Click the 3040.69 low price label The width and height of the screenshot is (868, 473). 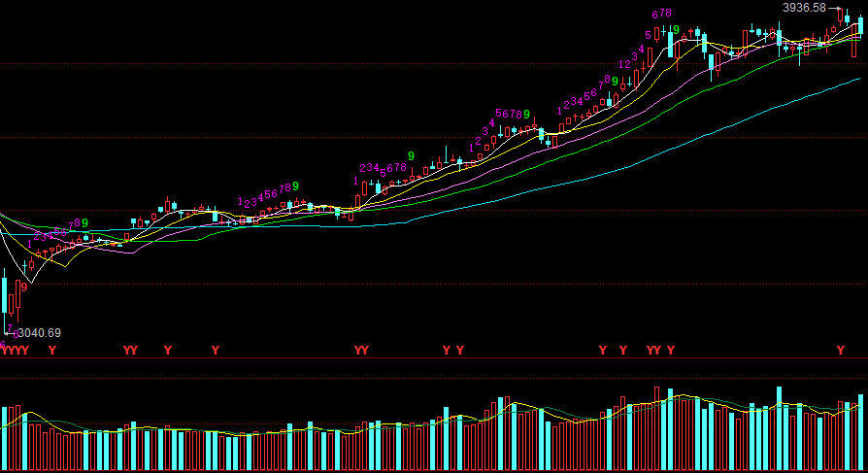pos(40,333)
